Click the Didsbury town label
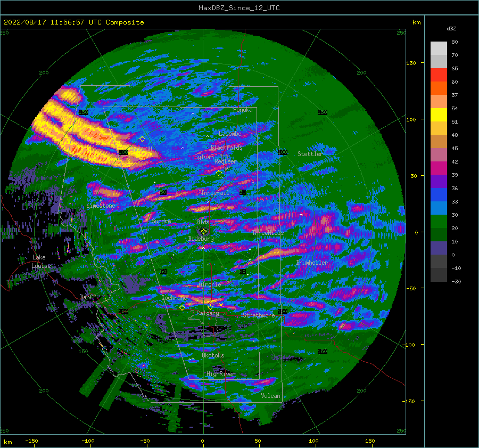This screenshot has width=479, height=448. click(201, 239)
